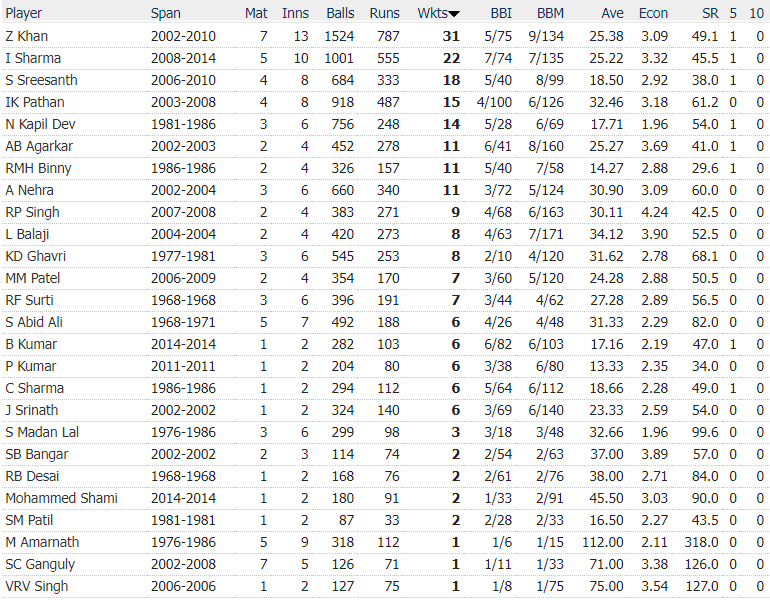
Task: Open player S Sreesanth
Action: (x=41, y=80)
